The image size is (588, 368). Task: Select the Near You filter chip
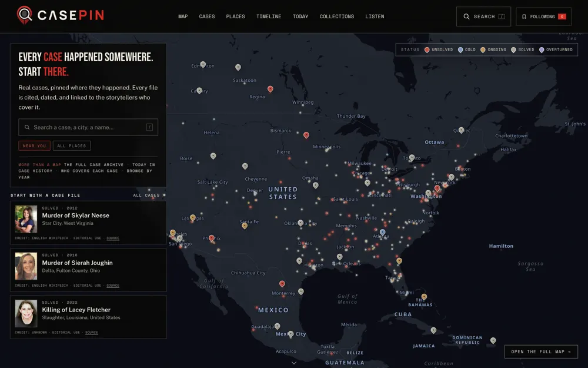point(34,145)
